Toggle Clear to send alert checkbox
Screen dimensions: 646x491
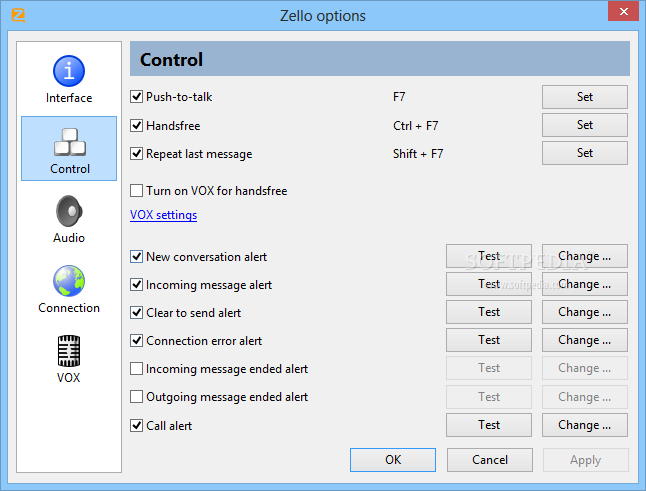click(x=136, y=313)
